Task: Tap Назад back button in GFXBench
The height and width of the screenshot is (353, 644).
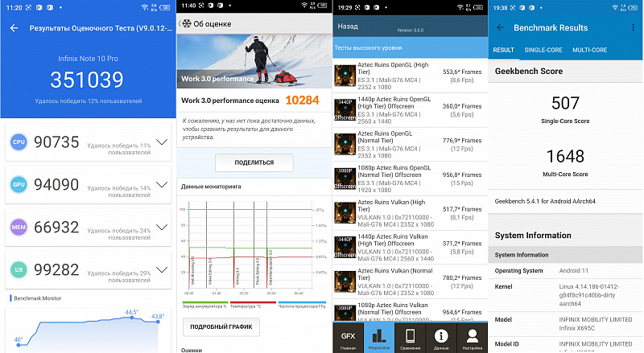Action: tap(348, 27)
